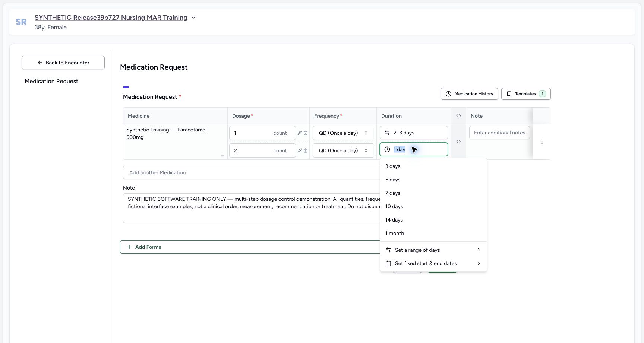644x343 pixels.
Task: Choose 7 days from duration list
Action: 433,193
